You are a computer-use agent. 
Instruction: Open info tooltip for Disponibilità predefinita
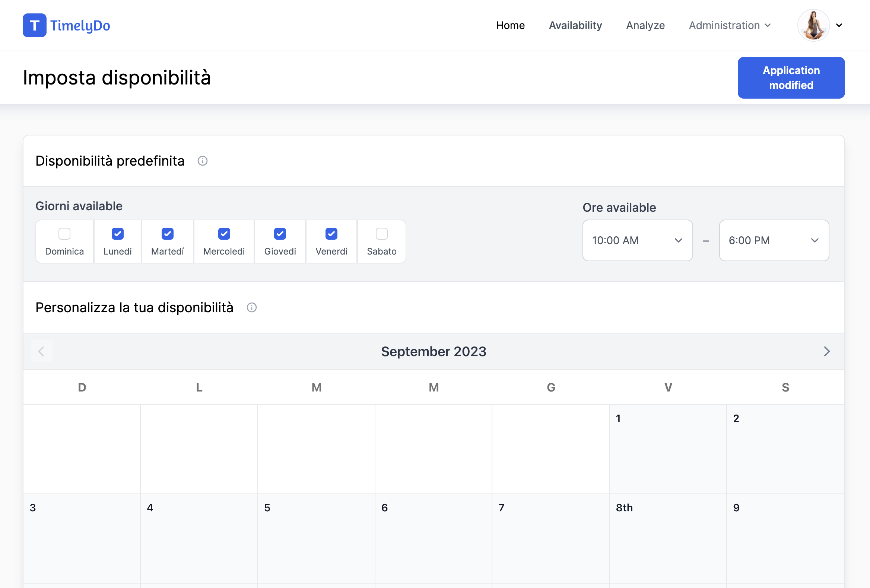click(x=203, y=161)
